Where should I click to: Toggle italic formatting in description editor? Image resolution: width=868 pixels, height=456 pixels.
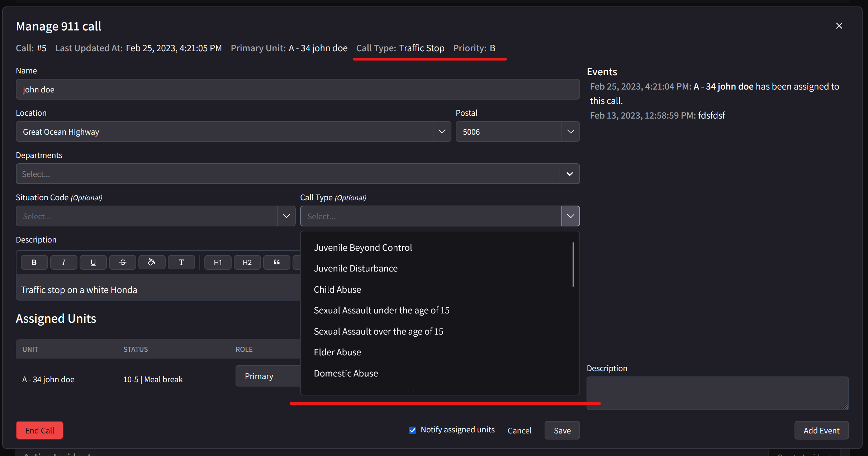[63, 262]
